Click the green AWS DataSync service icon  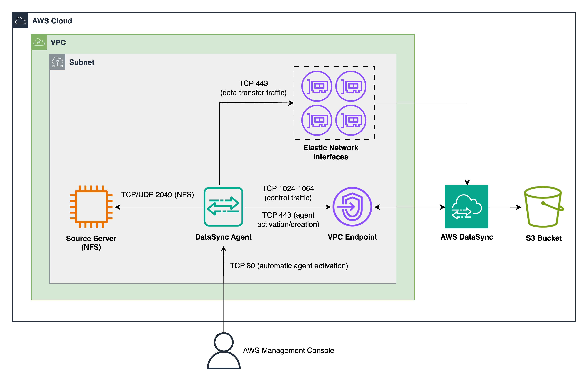467,207
